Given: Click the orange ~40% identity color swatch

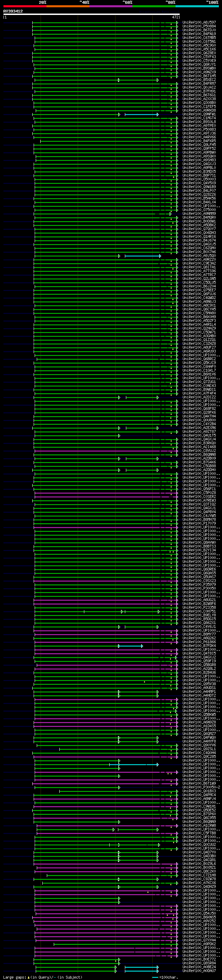Looking at the screenshot, I should [68, 6].
